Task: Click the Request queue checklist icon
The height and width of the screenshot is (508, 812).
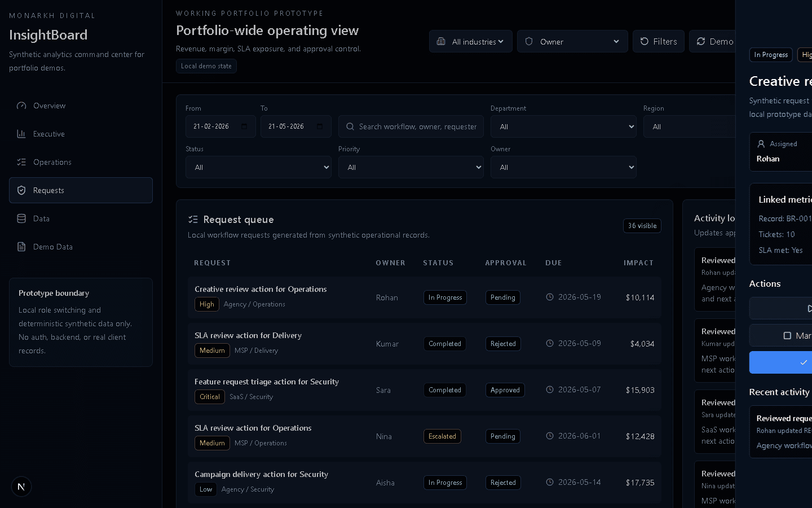Action: tap(193, 219)
